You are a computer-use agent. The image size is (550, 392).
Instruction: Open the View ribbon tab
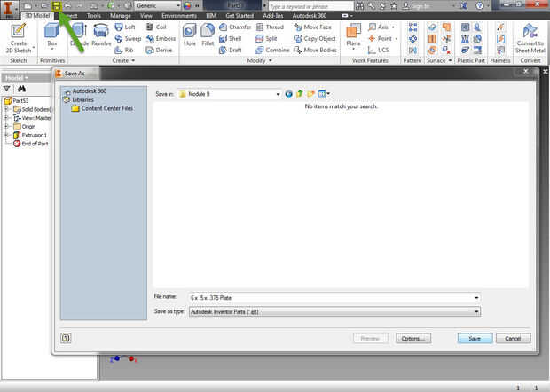pos(146,16)
